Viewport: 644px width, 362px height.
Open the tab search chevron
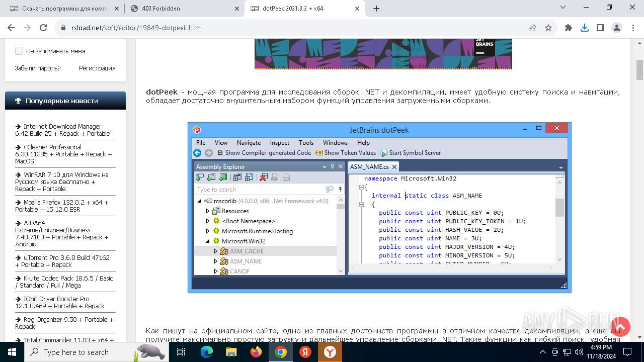tap(563, 8)
